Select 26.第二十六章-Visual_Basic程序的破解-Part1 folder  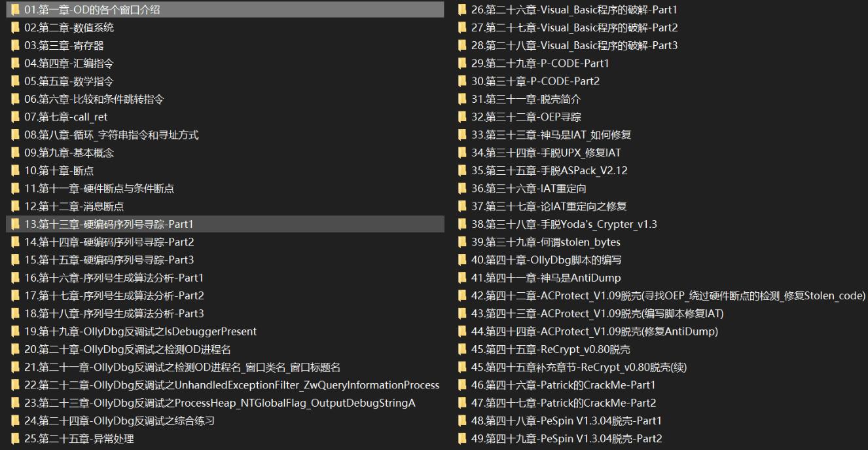coord(574,10)
